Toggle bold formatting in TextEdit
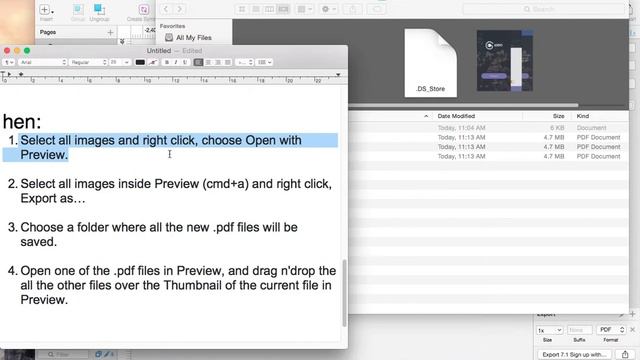 pyautogui.click(x=167, y=62)
